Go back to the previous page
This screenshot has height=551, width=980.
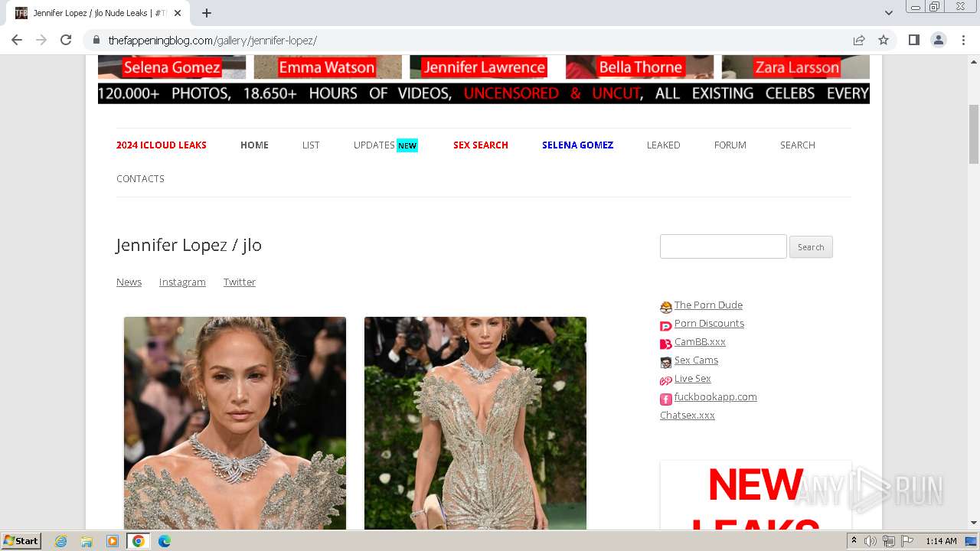point(17,40)
